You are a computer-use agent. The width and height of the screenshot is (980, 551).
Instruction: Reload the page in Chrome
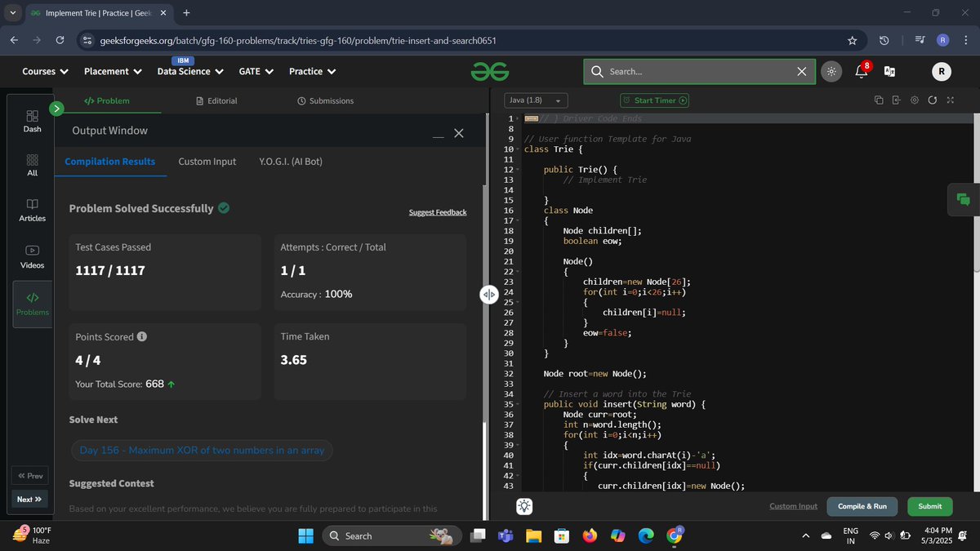tap(60, 40)
